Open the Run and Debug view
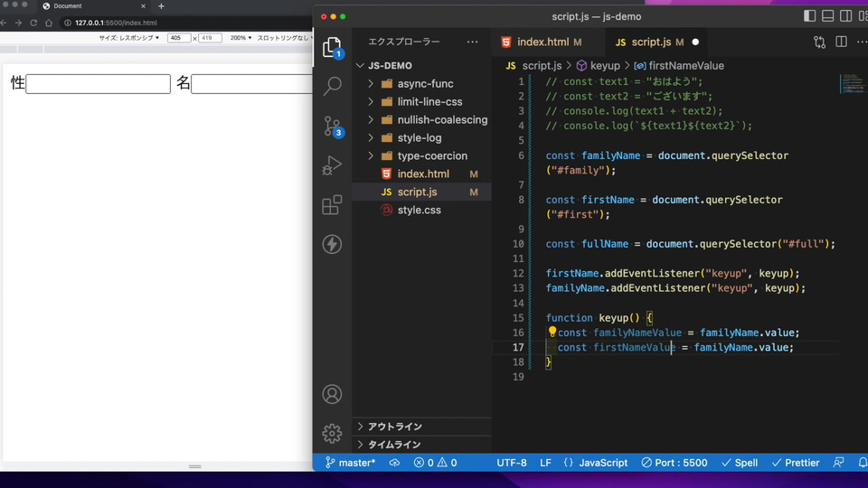This screenshot has height=488, width=868. [x=332, y=165]
